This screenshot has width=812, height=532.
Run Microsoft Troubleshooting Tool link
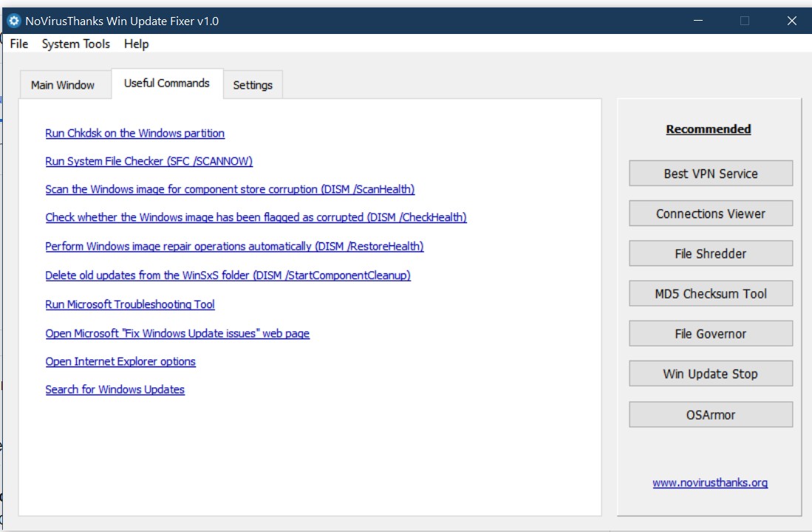point(130,304)
